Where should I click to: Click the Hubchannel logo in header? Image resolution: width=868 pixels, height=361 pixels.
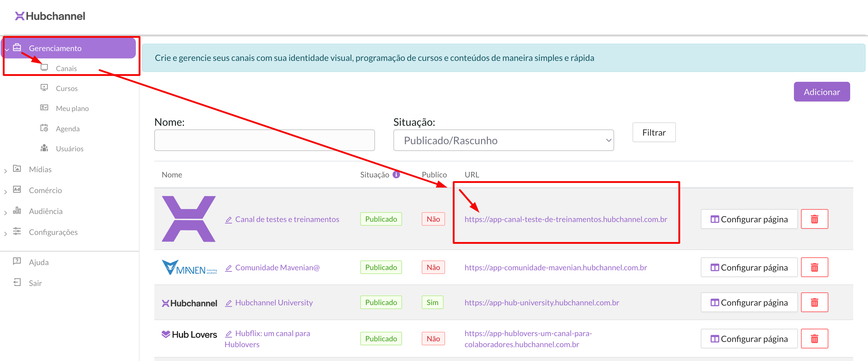click(50, 16)
